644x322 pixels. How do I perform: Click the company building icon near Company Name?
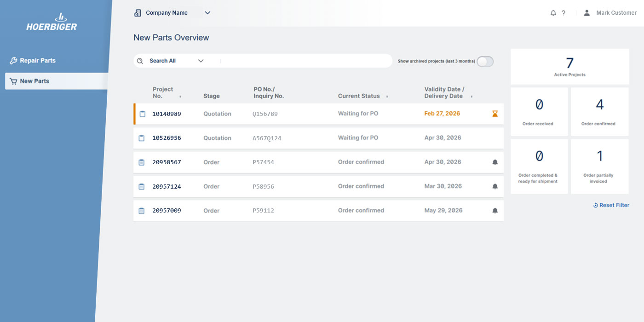click(x=137, y=12)
